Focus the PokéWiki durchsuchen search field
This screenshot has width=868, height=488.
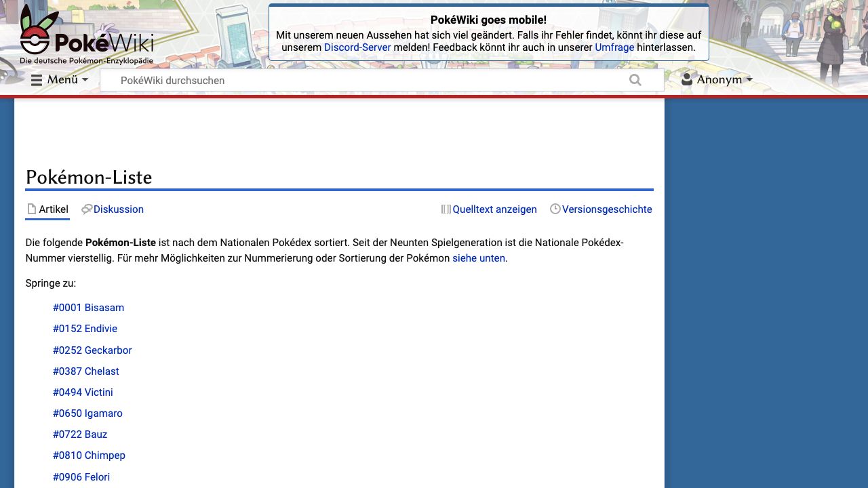click(x=366, y=80)
